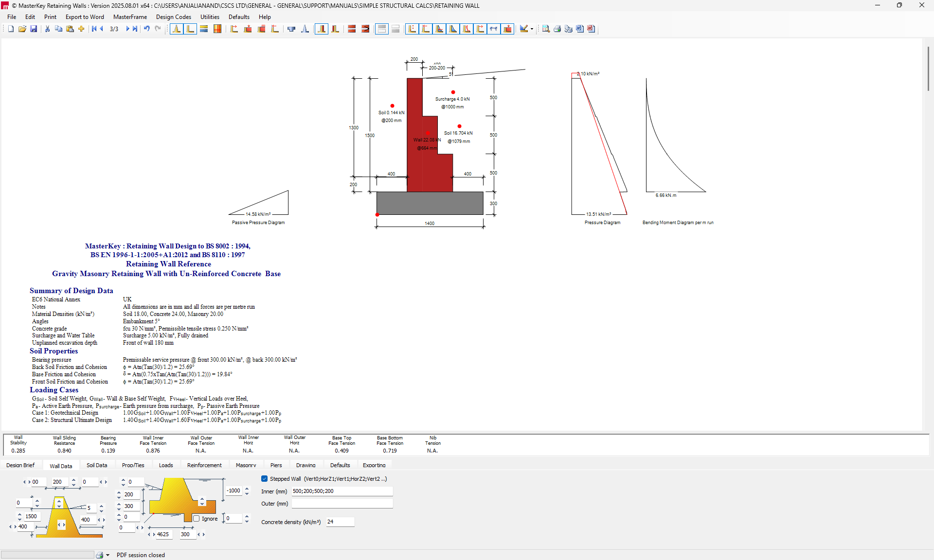This screenshot has height=560, width=934.
Task: Click the red-yellow masonry grid icon
Action: tap(217, 29)
